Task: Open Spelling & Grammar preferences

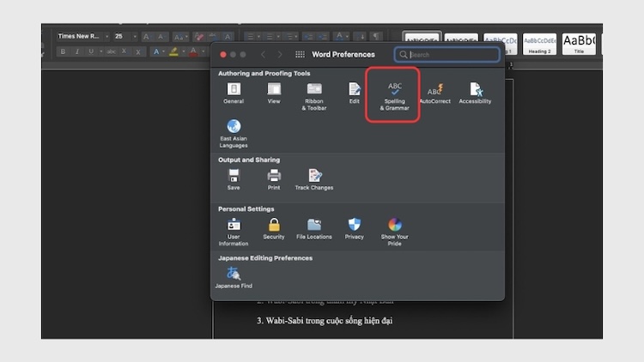Action: (394, 94)
